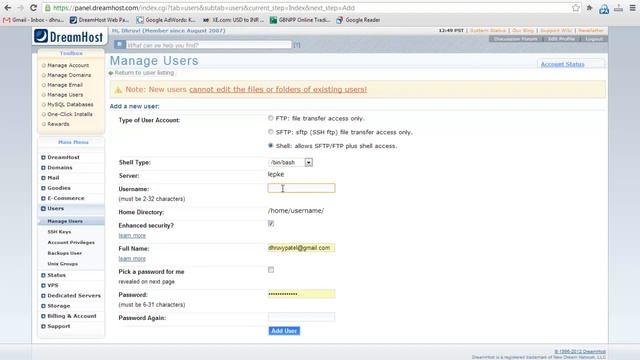
Task: Click the Discussion Forum button
Action: [x=516, y=39]
